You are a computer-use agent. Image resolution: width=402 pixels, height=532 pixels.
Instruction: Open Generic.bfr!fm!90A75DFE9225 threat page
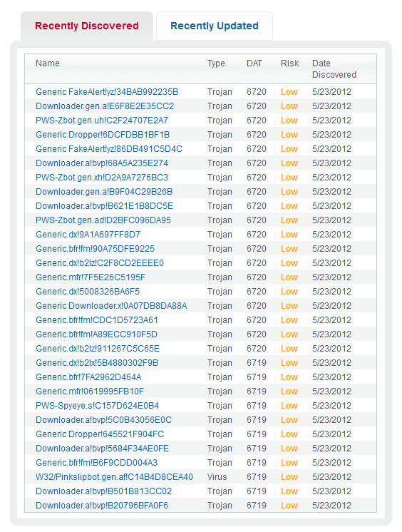(x=95, y=249)
